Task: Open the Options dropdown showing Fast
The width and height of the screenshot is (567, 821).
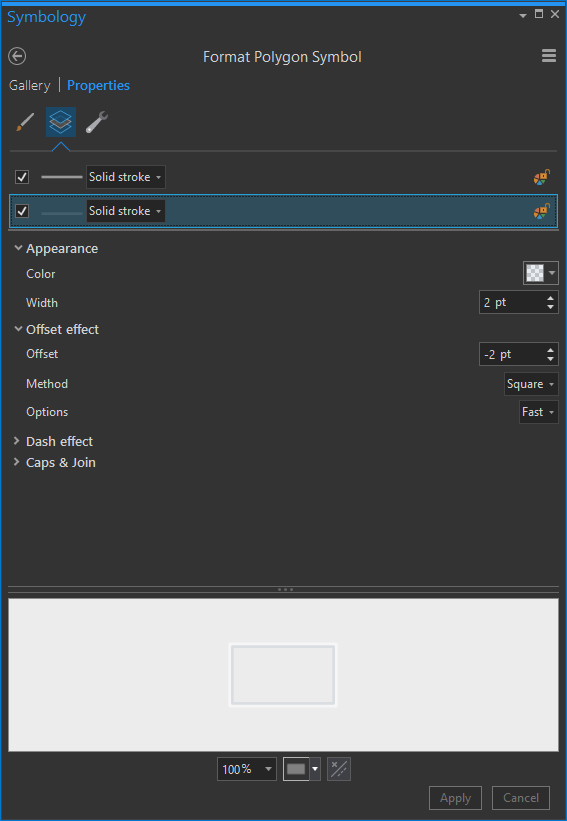Action: point(538,412)
